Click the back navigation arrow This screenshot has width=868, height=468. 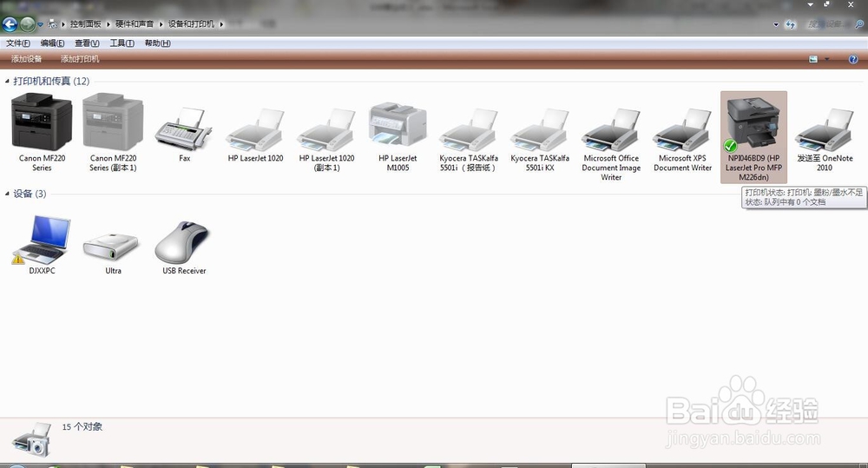10,24
